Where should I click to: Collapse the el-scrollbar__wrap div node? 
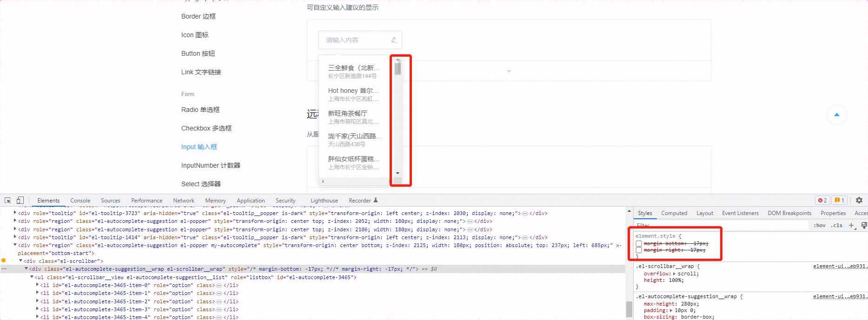[x=27, y=269]
